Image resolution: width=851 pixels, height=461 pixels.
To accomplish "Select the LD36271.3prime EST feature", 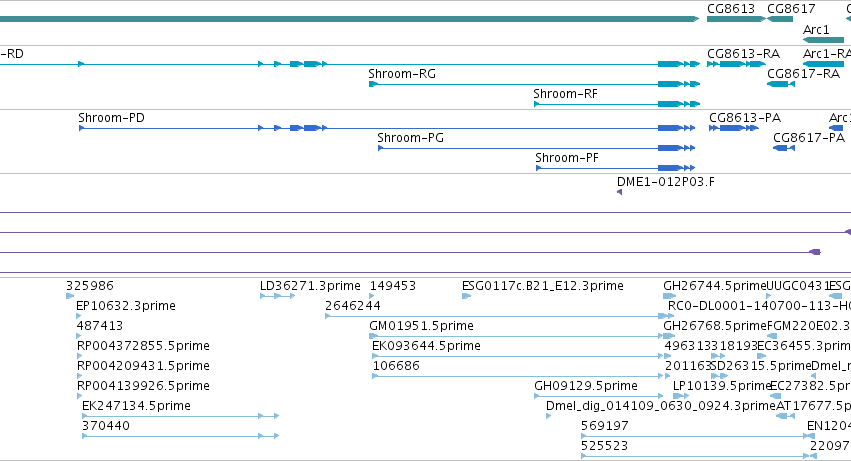I will 277,296.
